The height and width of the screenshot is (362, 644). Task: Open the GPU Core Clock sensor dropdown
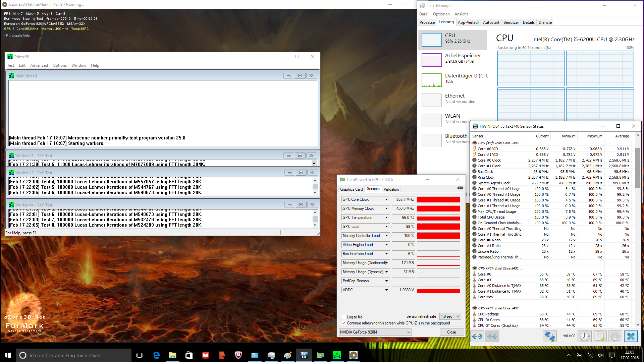386,199
